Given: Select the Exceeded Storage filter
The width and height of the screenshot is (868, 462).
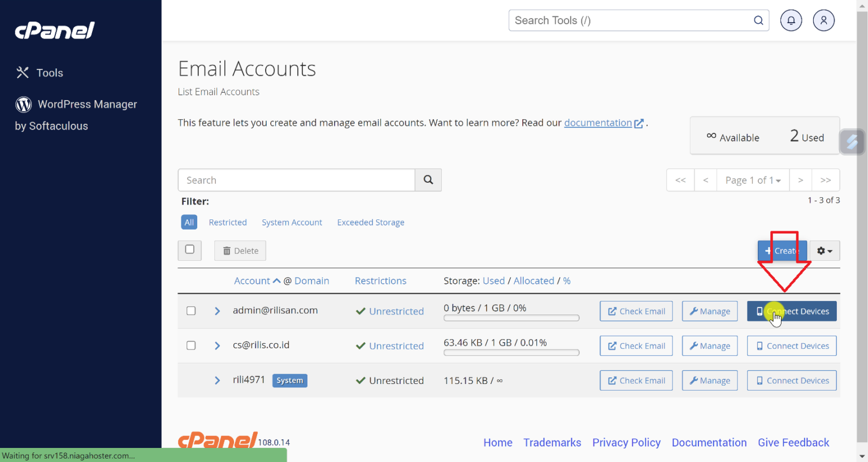Looking at the screenshot, I should point(371,222).
